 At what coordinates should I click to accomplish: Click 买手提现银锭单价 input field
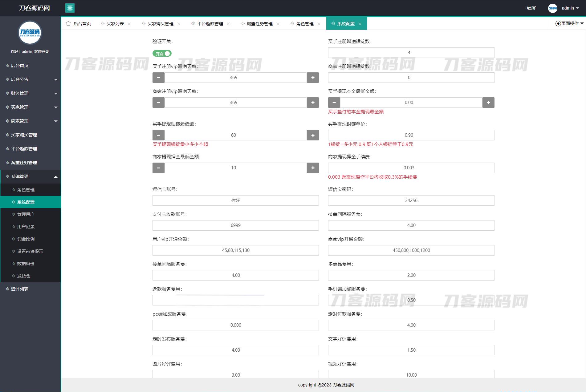click(411, 135)
